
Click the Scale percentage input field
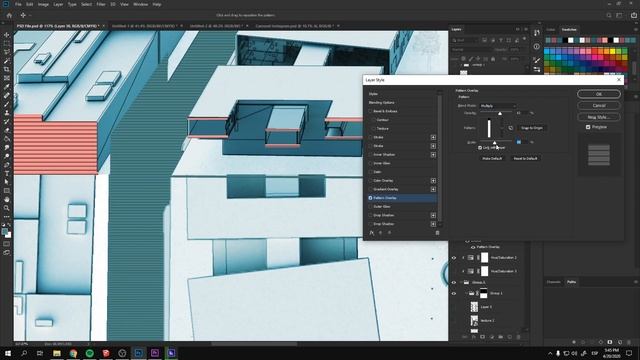(522, 142)
